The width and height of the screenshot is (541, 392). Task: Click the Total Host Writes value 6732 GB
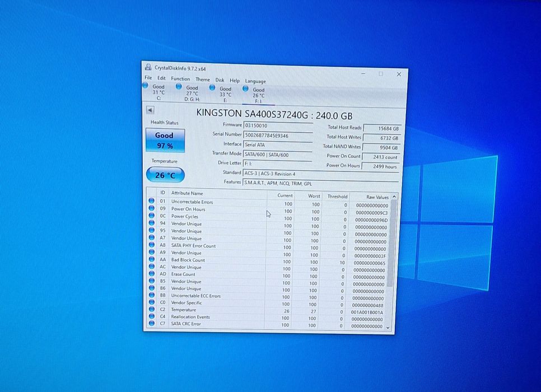tap(382, 138)
